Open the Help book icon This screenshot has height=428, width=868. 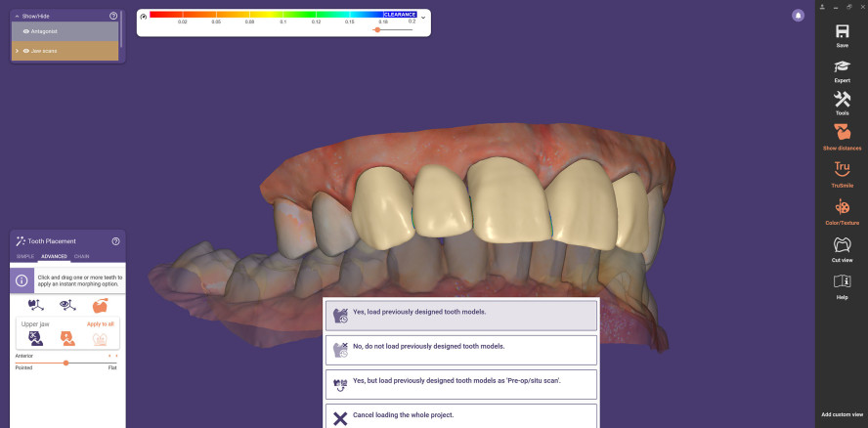click(842, 281)
